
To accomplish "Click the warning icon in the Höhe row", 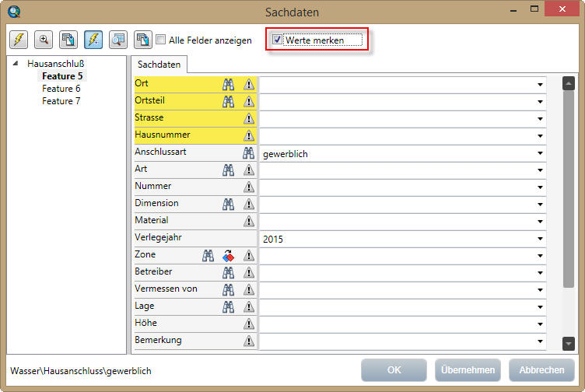I will coord(249,324).
